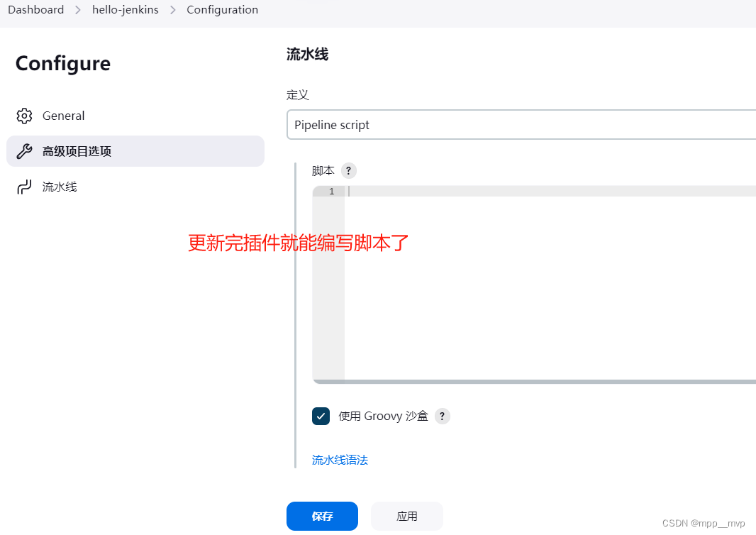Image resolution: width=756 pixels, height=535 pixels.
Task: Click the pipeline icon next to 流水线
Action: pos(24,187)
